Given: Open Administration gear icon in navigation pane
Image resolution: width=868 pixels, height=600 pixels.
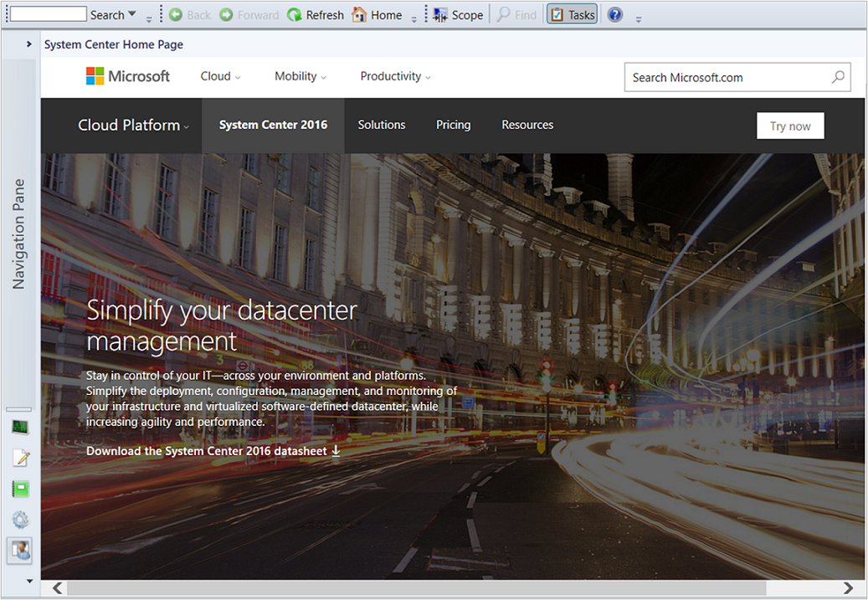Looking at the screenshot, I should pos(20,520).
